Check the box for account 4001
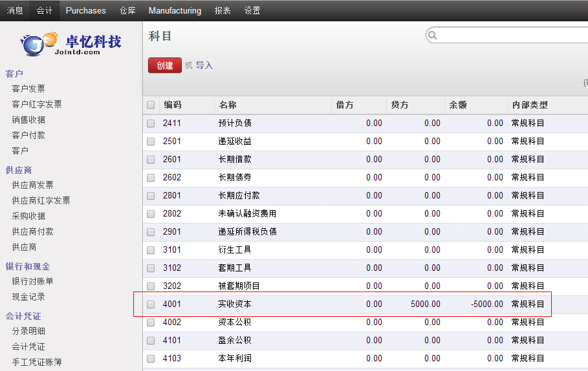 pos(151,304)
